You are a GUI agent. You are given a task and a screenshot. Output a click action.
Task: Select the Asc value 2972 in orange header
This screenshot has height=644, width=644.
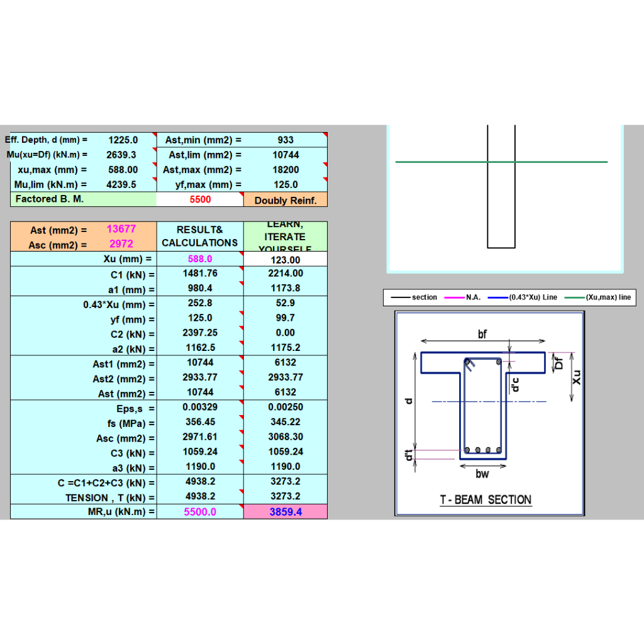coord(121,244)
